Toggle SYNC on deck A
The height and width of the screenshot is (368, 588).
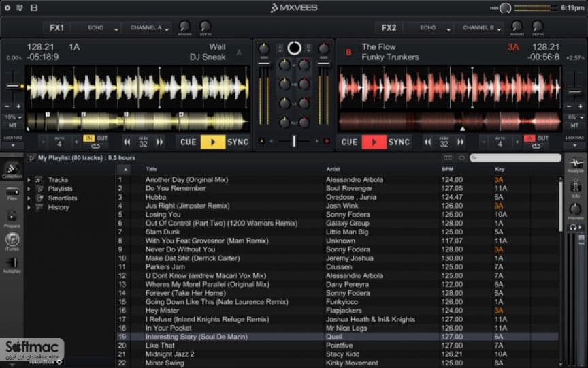[x=238, y=142]
